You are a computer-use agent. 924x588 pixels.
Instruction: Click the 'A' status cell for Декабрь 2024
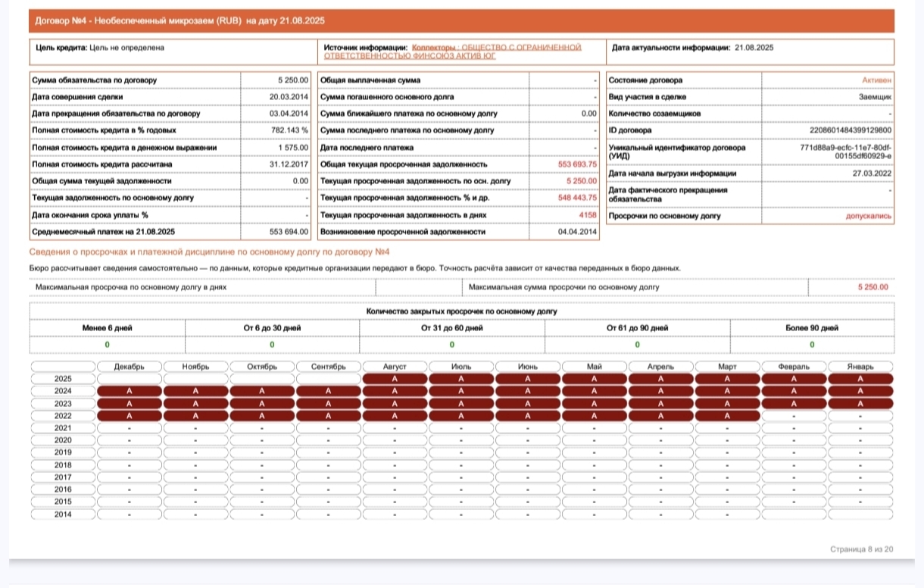(x=130, y=391)
